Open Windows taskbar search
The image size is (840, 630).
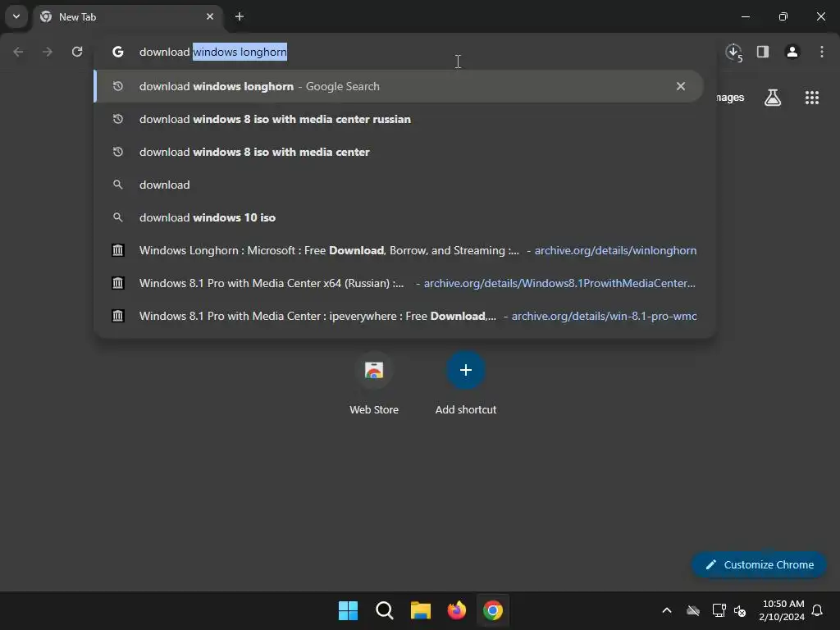tap(385, 610)
